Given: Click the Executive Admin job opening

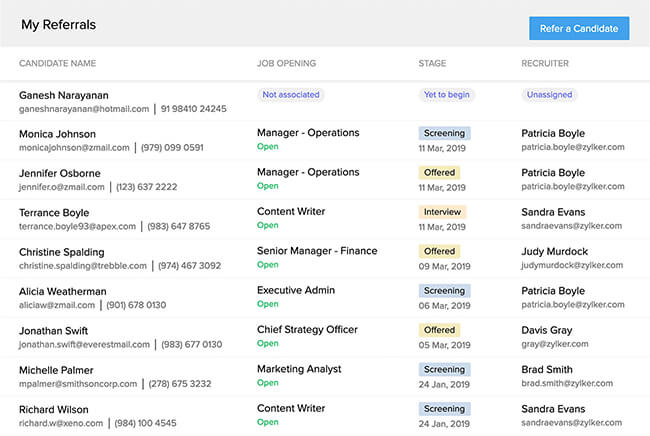Looking at the screenshot, I should pyautogui.click(x=297, y=291).
